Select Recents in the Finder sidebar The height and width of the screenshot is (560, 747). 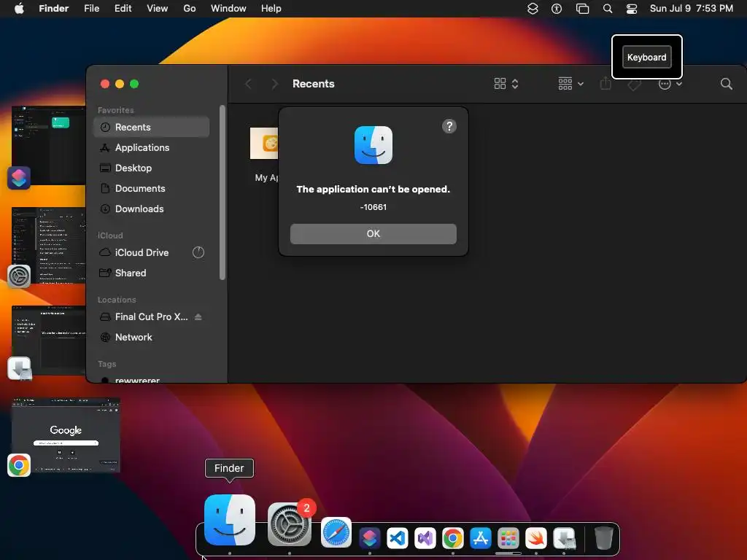152,127
